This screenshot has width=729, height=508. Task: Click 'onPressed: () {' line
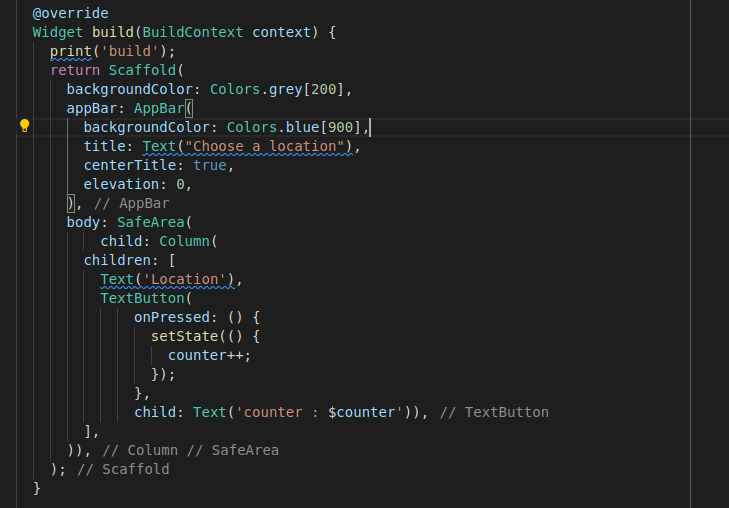[197, 317]
